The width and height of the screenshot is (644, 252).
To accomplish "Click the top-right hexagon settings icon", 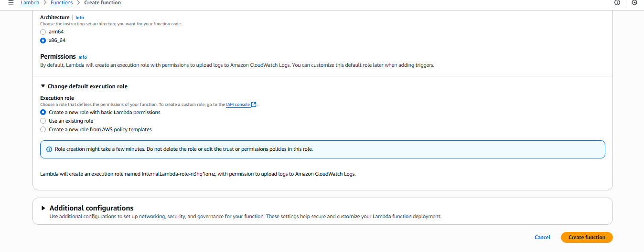I will click(x=634, y=3).
